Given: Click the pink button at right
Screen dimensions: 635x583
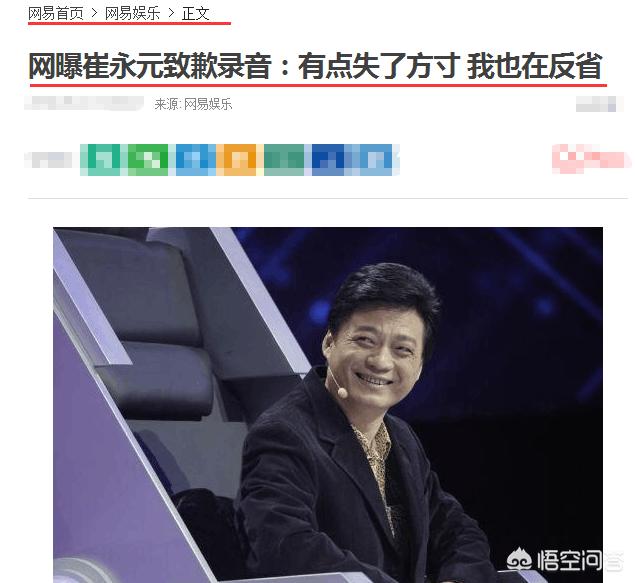Looking at the screenshot, I should coord(591,159).
